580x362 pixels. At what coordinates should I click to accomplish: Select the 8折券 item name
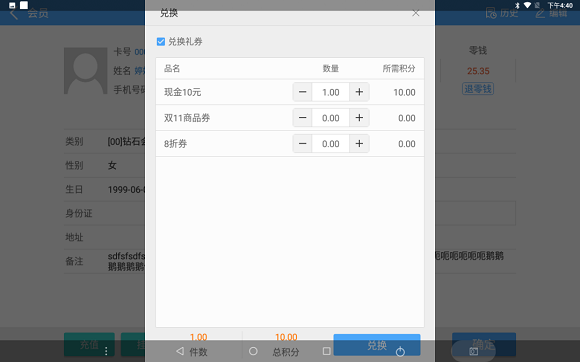[175, 143]
